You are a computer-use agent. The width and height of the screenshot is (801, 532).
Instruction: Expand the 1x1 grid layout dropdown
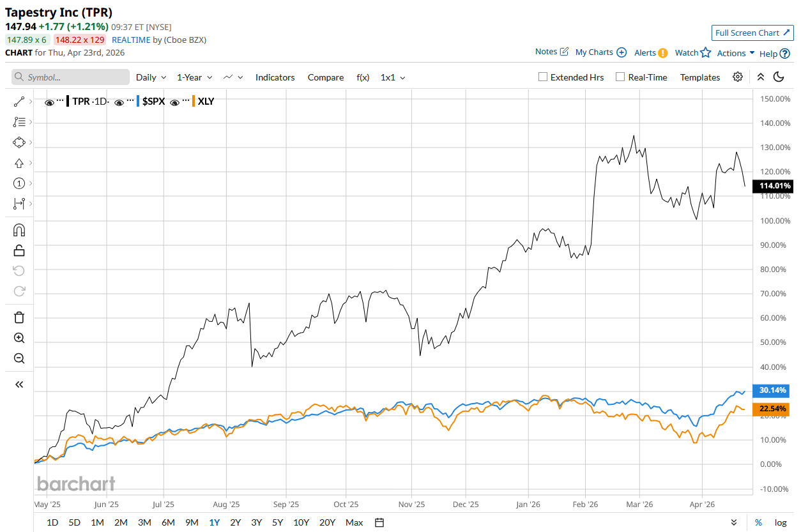393,77
